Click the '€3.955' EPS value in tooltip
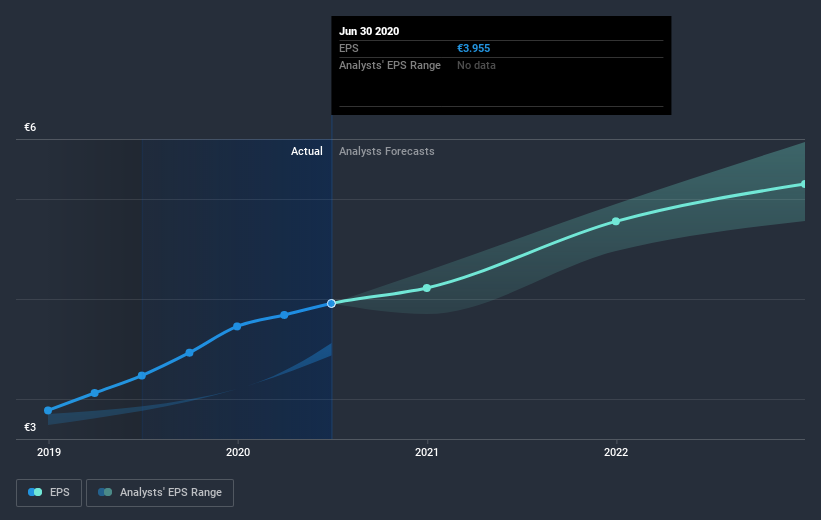Screen dimensions: 821x520 pos(473,48)
